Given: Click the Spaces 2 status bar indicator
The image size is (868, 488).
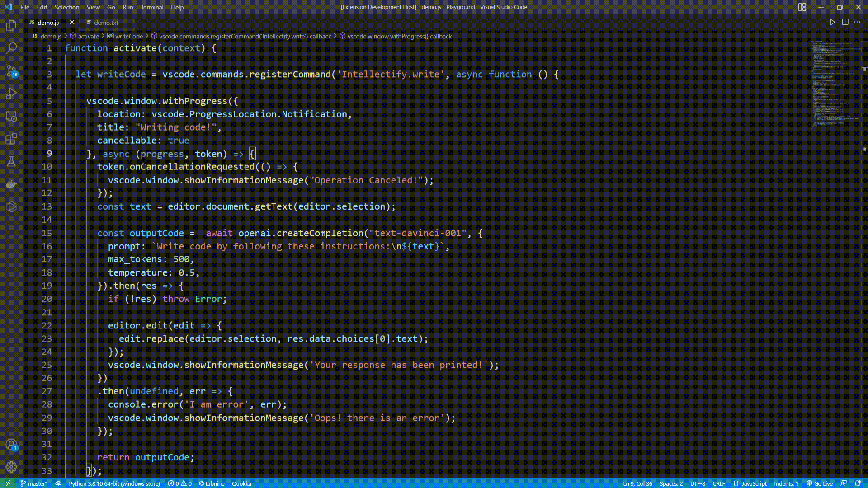Looking at the screenshot, I should pos(672,483).
